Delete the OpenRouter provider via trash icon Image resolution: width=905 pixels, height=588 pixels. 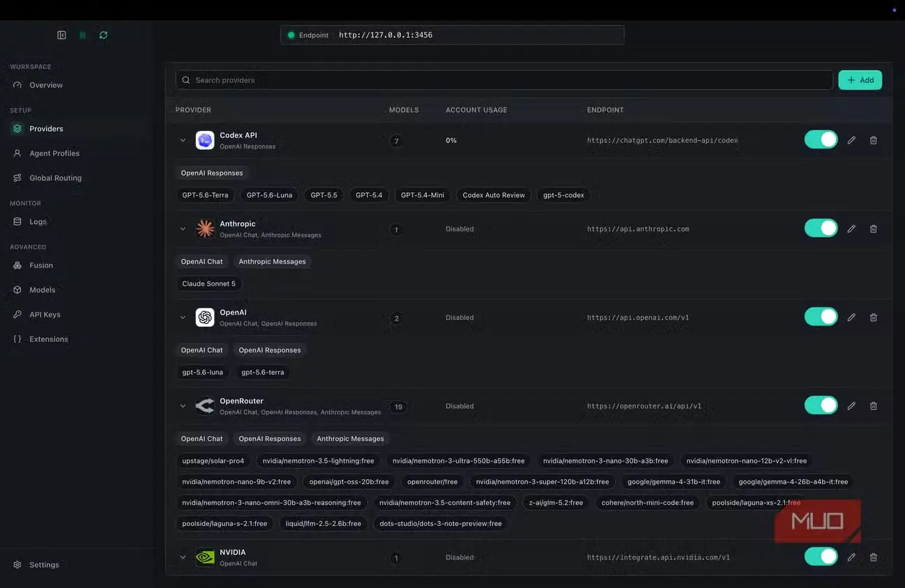(874, 405)
